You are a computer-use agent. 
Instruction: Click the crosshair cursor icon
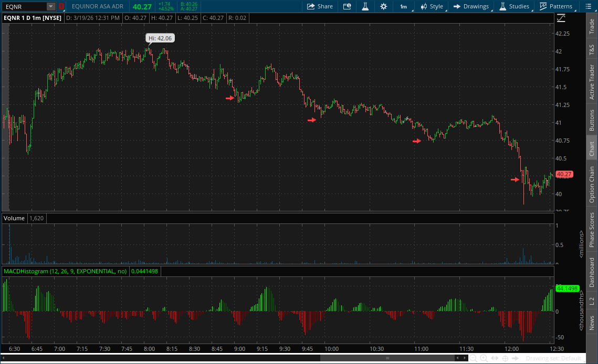[x=505, y=358]
